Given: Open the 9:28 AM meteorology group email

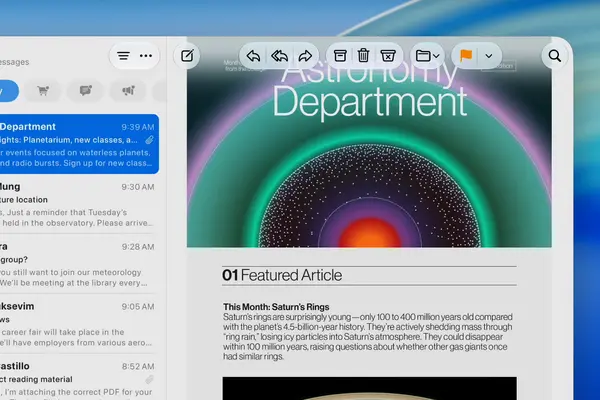Looking at the screenshot, I should tap(78, 264).
